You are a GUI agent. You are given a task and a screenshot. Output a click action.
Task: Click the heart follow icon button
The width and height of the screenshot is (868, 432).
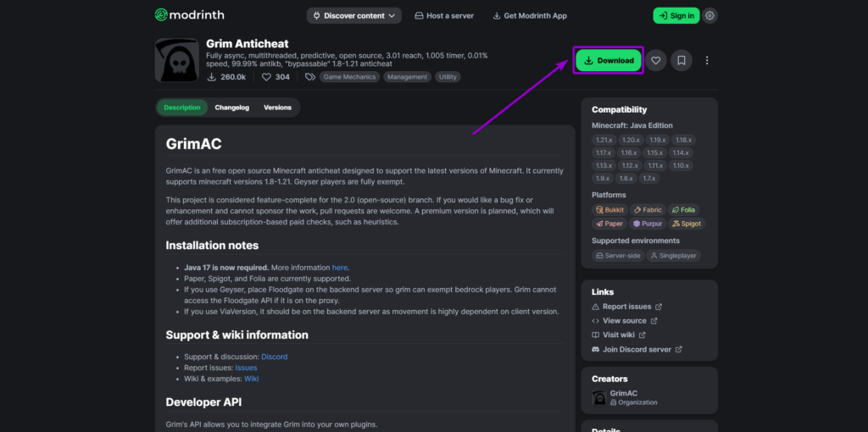(x=655, y=60)
